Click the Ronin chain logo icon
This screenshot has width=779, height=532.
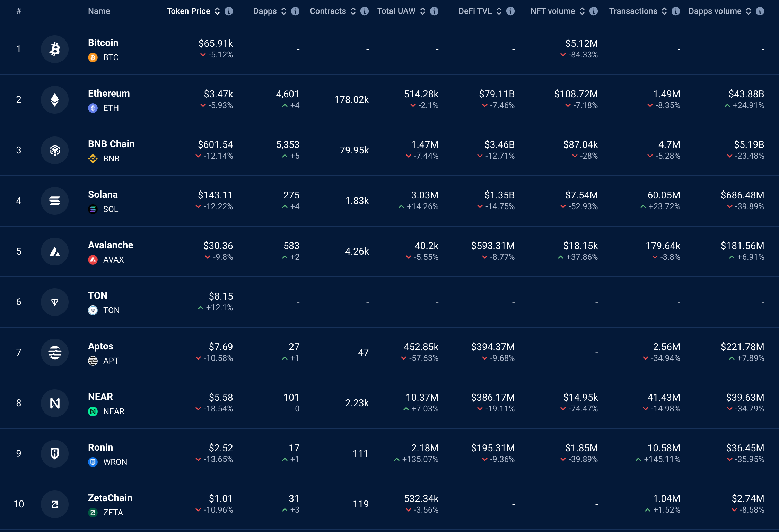pos(55,454)
